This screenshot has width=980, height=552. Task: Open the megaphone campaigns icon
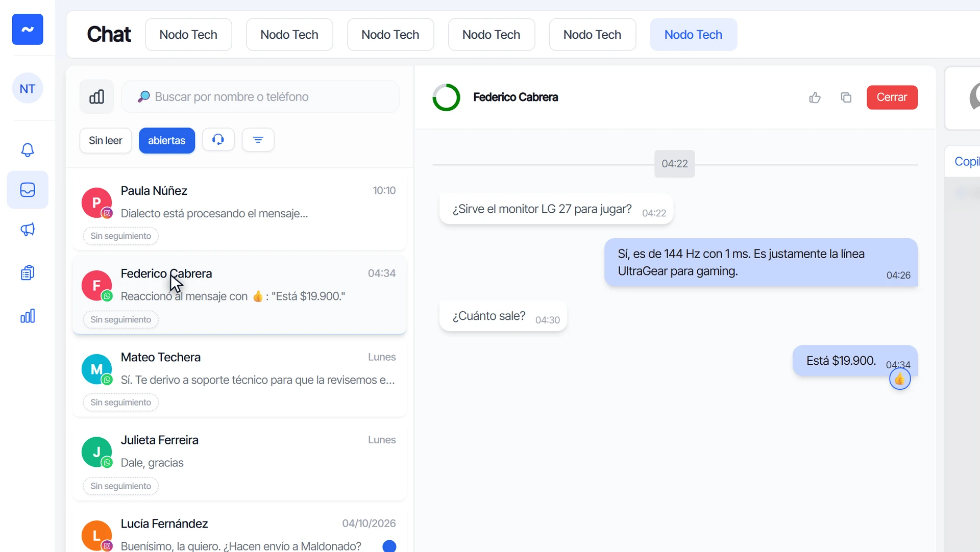point(28,230)
